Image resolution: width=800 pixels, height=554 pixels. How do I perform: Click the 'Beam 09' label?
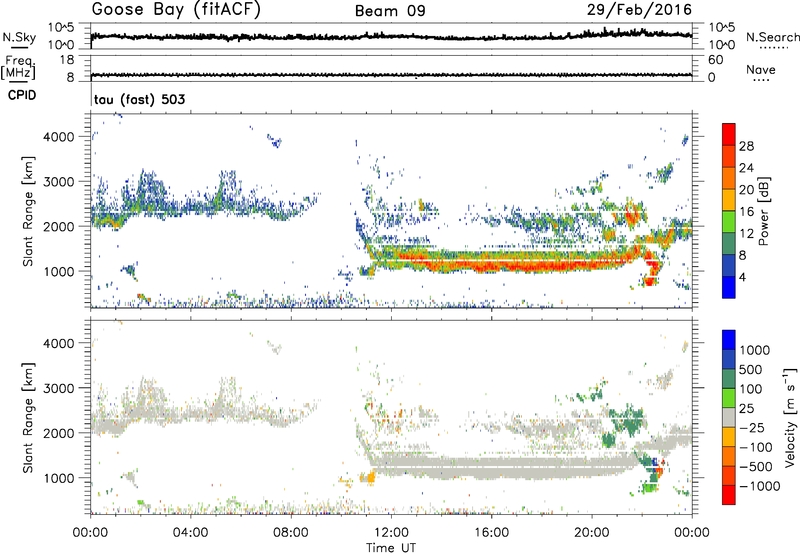tap(390, 11)
